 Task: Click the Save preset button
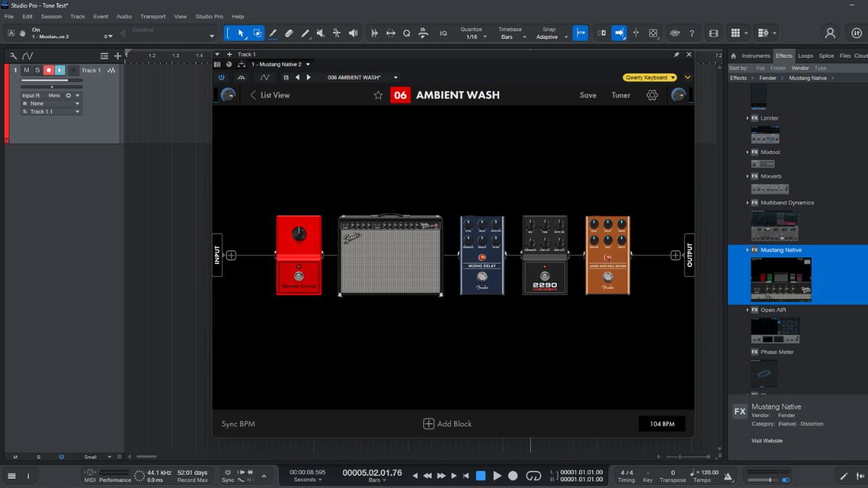pos(587,95)
